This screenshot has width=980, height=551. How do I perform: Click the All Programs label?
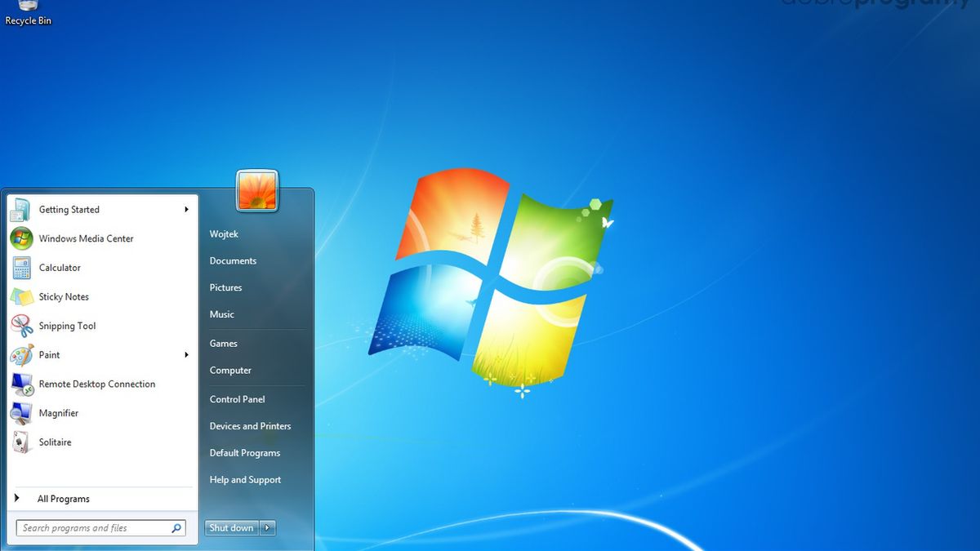click(64, 499)
